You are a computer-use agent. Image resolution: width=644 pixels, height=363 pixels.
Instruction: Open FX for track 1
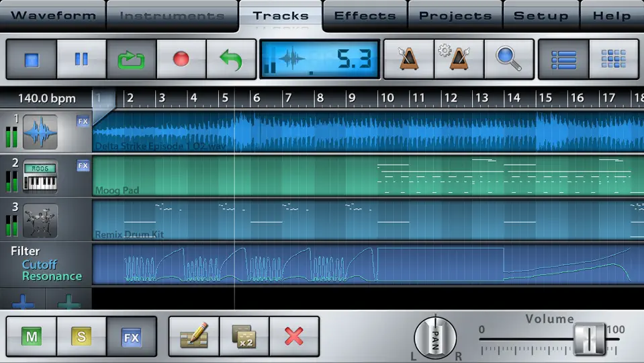click(83, 121)
